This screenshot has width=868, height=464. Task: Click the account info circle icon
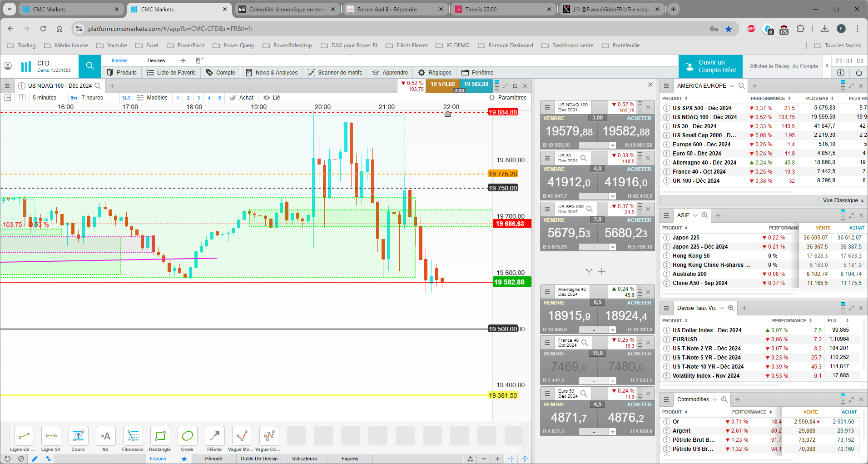click(841, 73)
